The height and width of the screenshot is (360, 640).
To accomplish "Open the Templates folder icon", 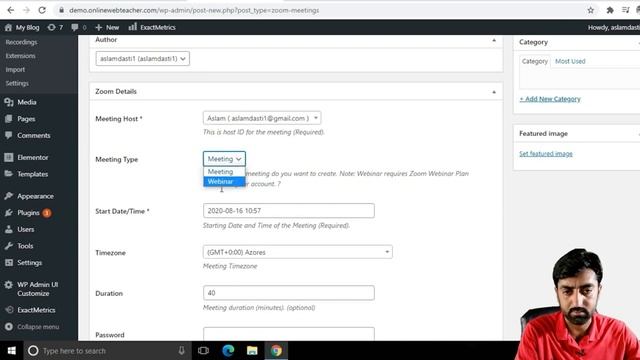I will (x=9, y=174).
